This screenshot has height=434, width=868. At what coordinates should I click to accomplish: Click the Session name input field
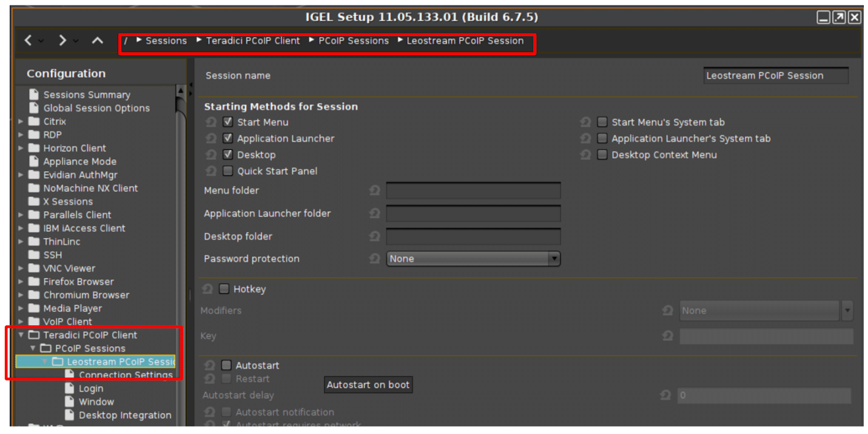pyautogui.click(x=776, y=75)
